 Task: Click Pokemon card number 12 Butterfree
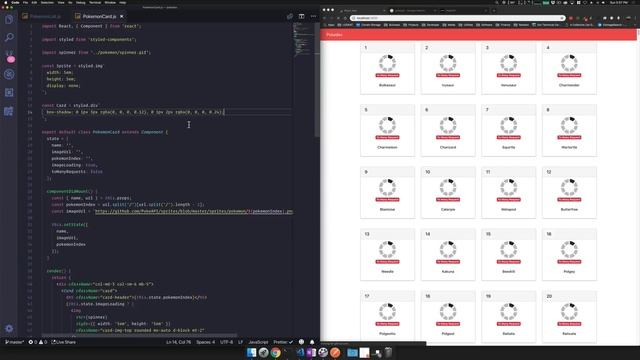pyautogui.click(x=569, y=193)
